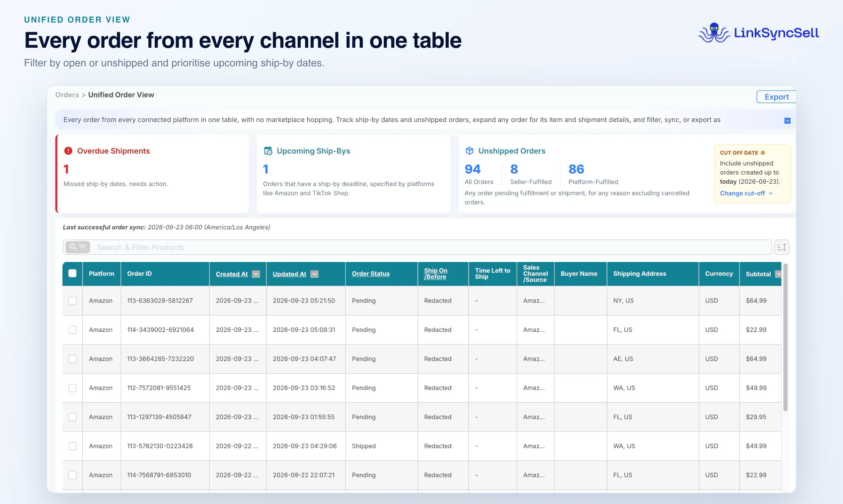Click the table vertical scrollbar
Viewport: 843px width, 504px height.
(x=785, y=338)
